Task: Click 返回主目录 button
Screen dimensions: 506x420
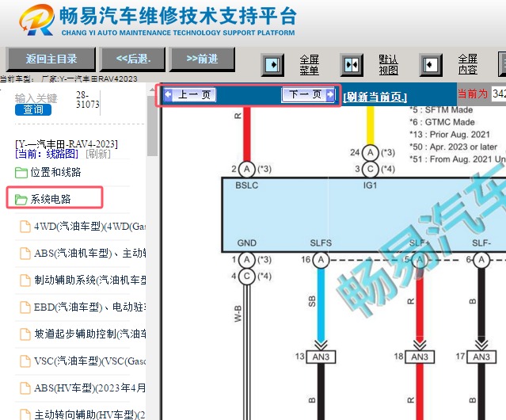Action: click(51, 59)
